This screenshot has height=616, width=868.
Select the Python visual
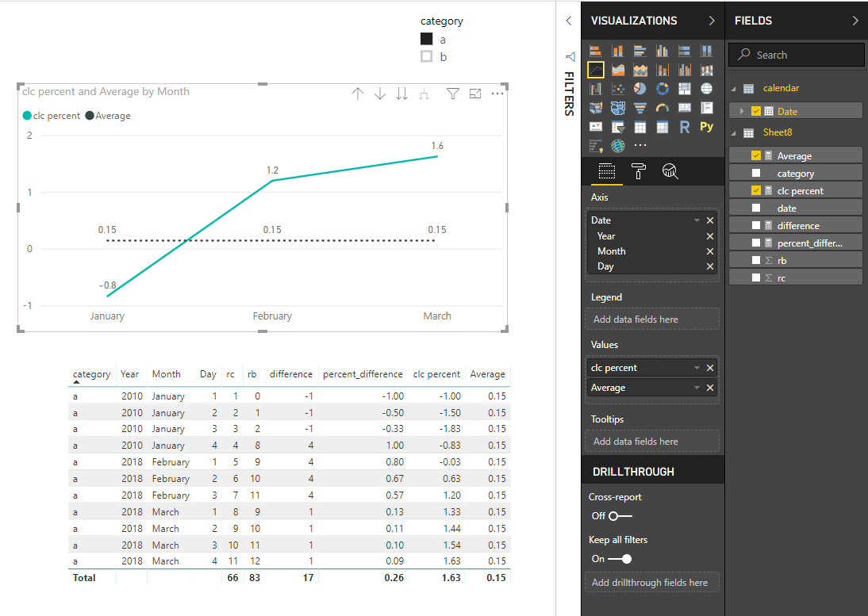pos(706,127)
